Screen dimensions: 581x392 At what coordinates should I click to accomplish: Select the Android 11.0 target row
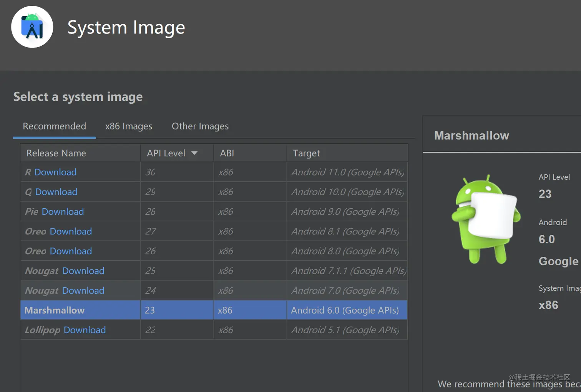pos(348,172)
